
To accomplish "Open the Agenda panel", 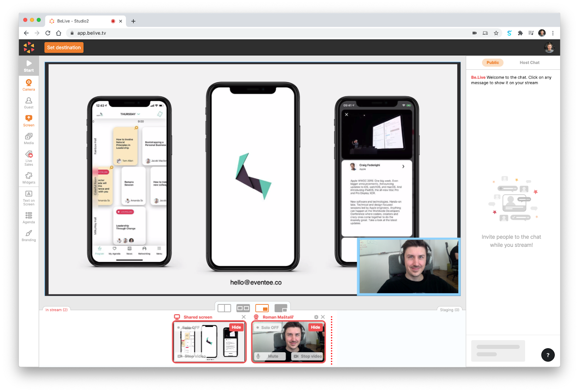I will pyautogui.click(x=29, y=218).
